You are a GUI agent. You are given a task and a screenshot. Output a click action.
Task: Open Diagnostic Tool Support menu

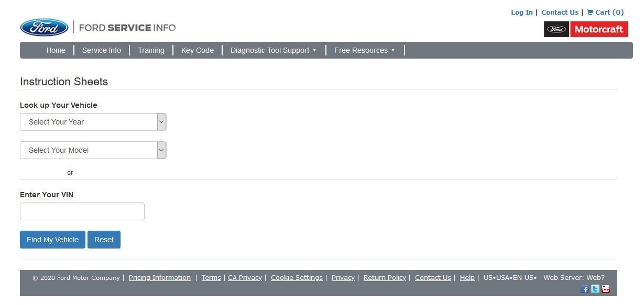273,50
